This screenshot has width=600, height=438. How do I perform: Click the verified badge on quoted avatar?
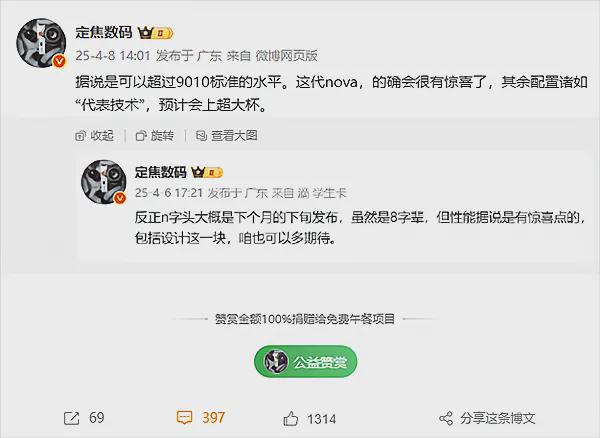point(120,198)
